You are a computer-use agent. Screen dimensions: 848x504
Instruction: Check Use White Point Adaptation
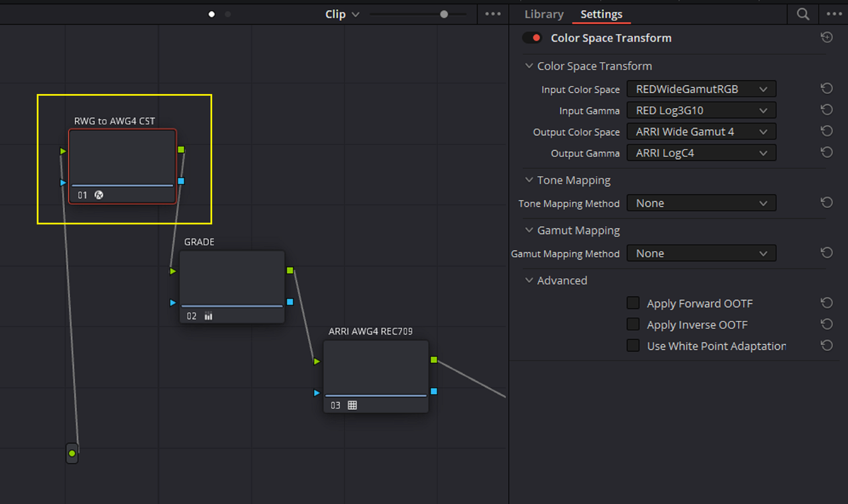pos(633,346)
